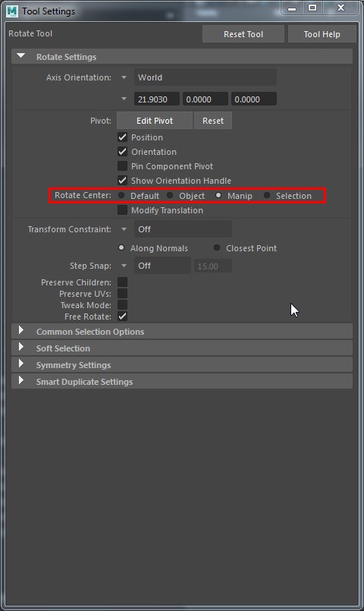
Task: Click the Edit Pivot button
Action: pos(155,121)
